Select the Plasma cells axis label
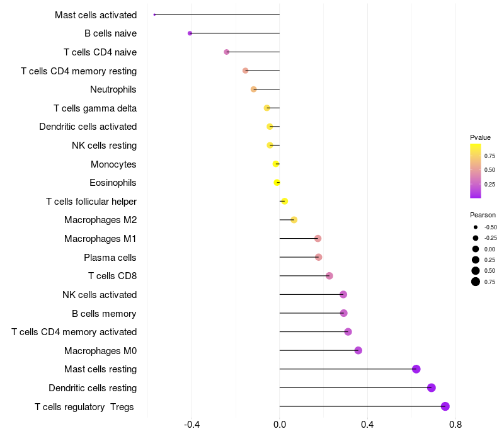The width and height of the screenshot is (504, 441). 110,257
